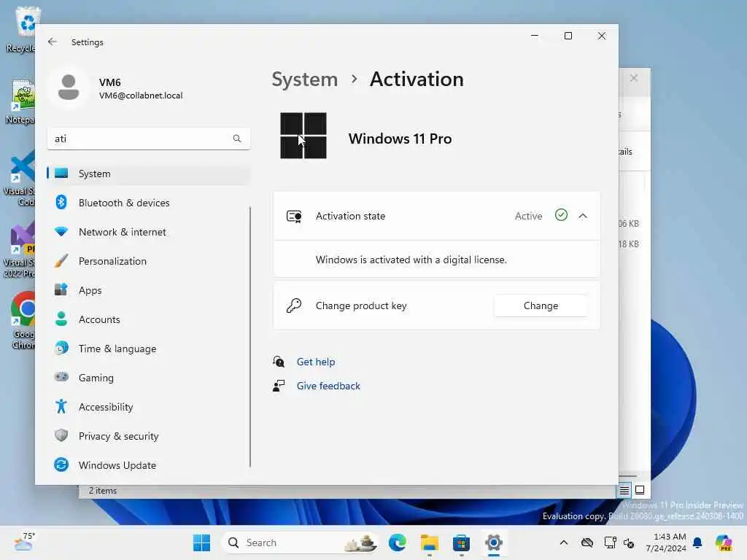Open the weather widget showing 75°
747x560 pixels.
pyautogui.click(x=24, y=542)
